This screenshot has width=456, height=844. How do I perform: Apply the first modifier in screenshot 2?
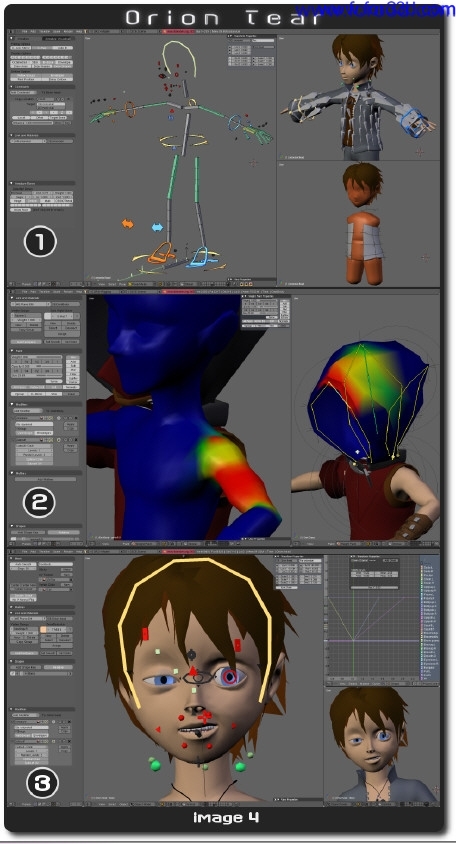(x=71, y=424)
